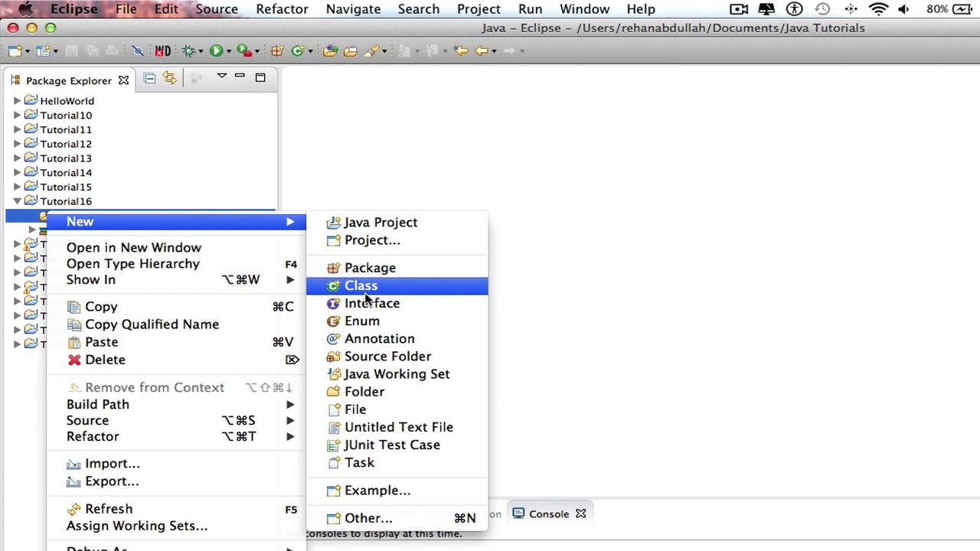Click the Last Edit Location arrow icon
This screenshot has width=980, height=551.
tap(461, 51)
